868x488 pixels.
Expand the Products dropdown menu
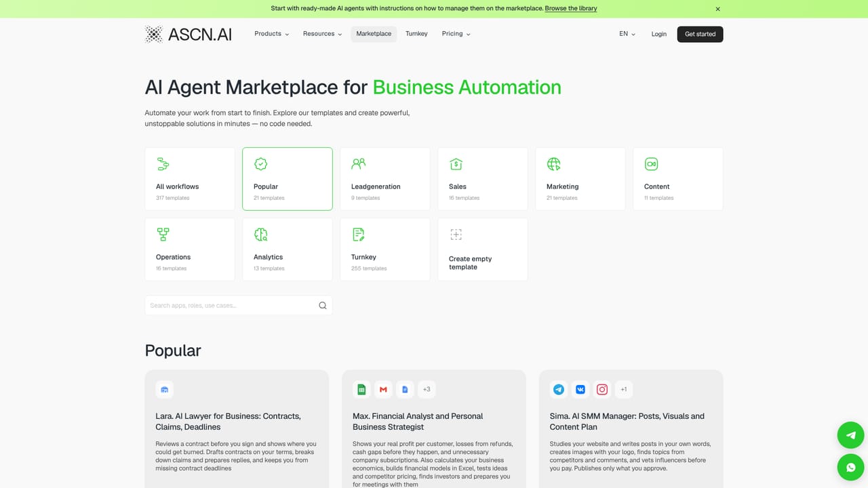(x=272, y=34)
